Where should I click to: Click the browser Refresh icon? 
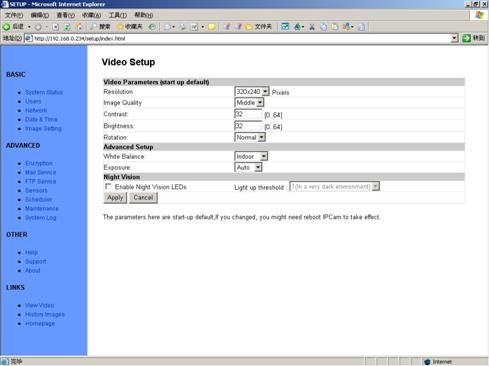pos(67,27)
